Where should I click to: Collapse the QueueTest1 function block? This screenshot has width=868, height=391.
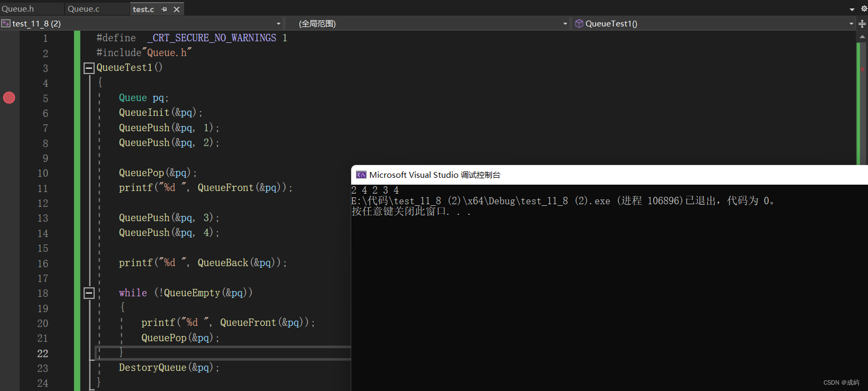tap(89, 68)
